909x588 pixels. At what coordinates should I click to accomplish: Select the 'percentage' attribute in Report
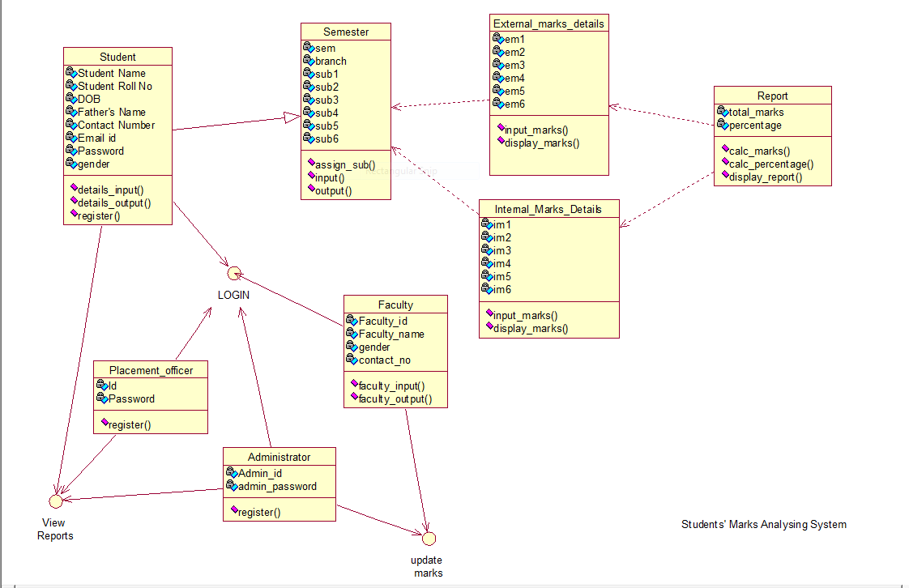tap(755, 126)
